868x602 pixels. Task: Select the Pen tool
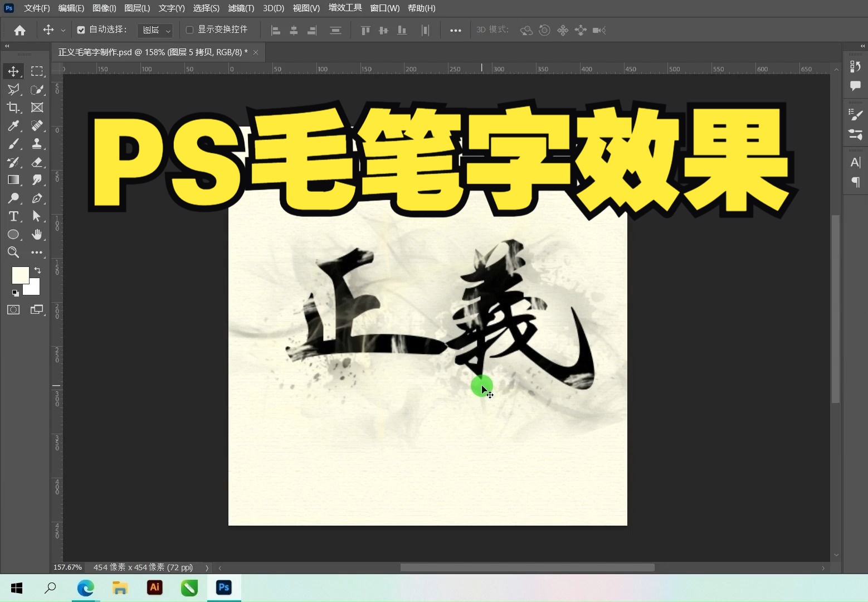tap(37, 198)
